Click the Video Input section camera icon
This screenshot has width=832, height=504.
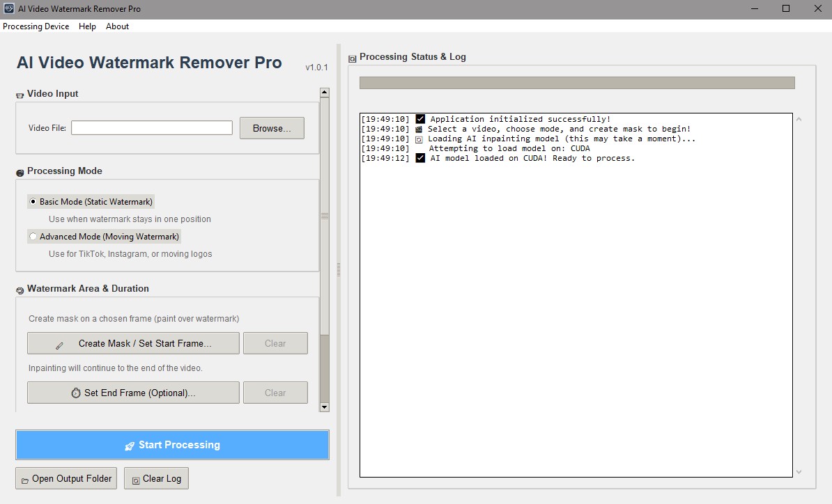(x=20, y=95)
